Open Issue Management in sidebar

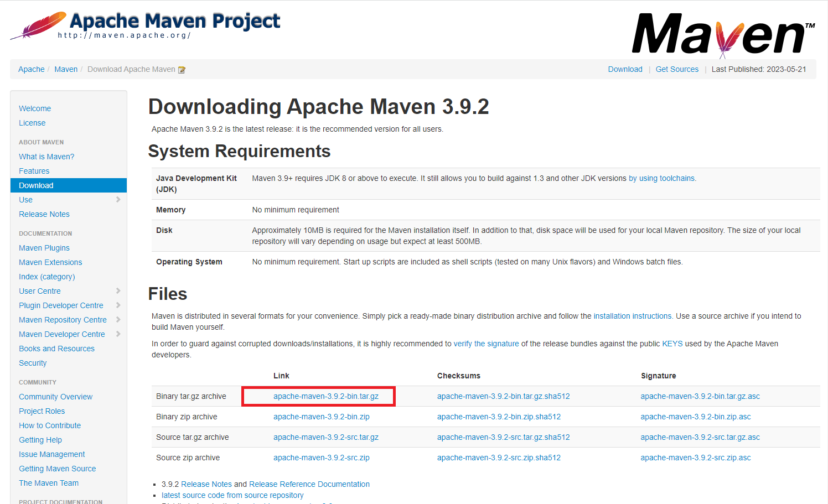(52, 454)
